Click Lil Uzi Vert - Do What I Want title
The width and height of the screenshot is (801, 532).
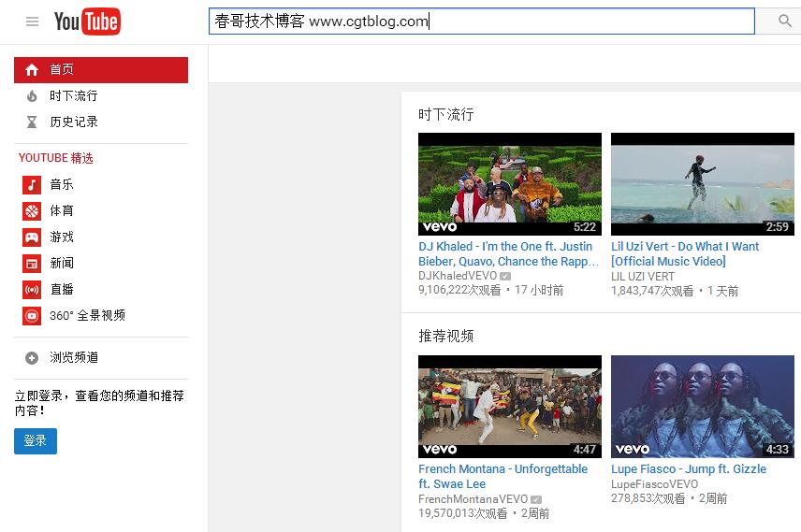[x=685, y=254]
